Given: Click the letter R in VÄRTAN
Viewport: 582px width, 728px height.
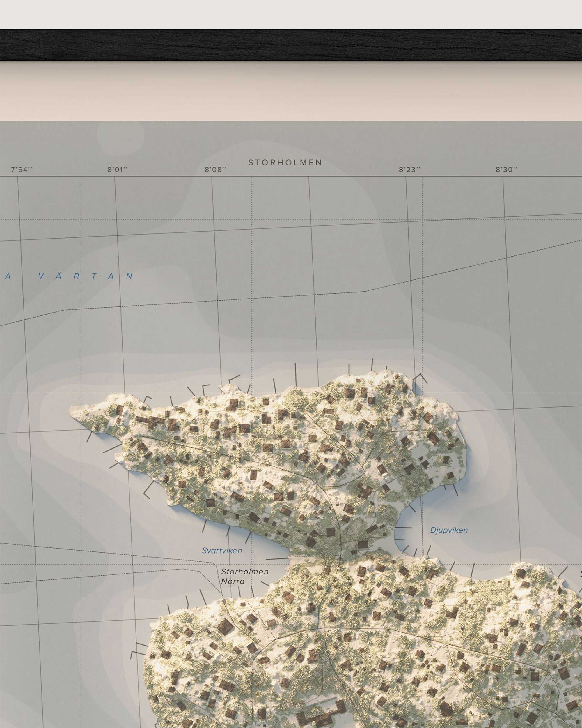Looking at the screenshot, I should point(77,276).
